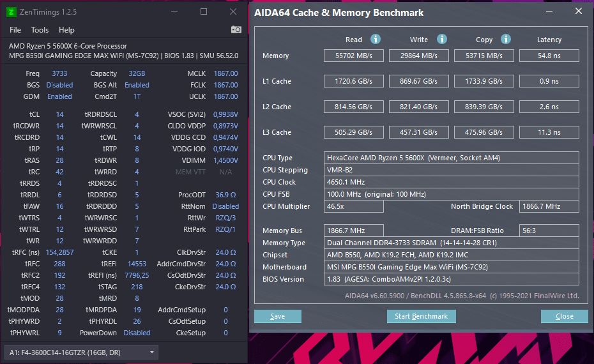
Task: Click the Memory Read 55702 MB/s field
Action: [353, 56]
